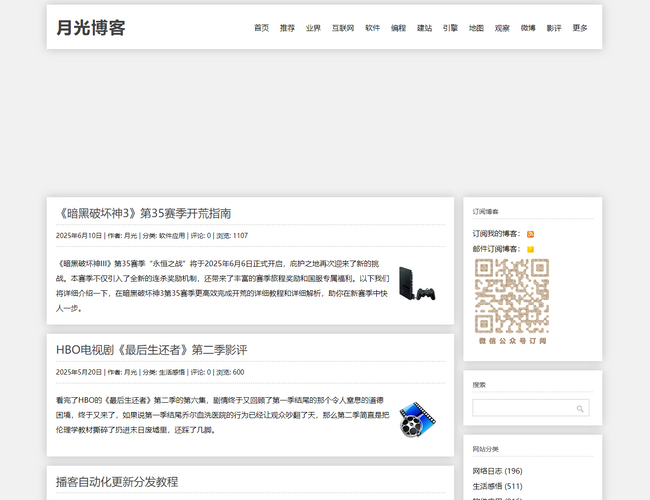Click the search magnifier icon
Image resolution: width=650 pixels, height=500 pixels.
coord(580,409)
